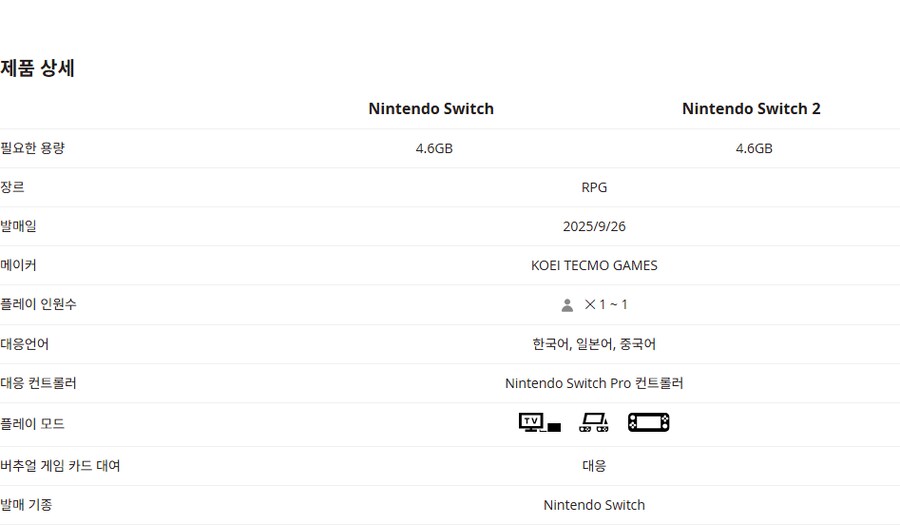The height and width of the screenshot is (525, 900).
Task: Click the player count person icon
Action: pyautogui.click(x=567, y=305)
